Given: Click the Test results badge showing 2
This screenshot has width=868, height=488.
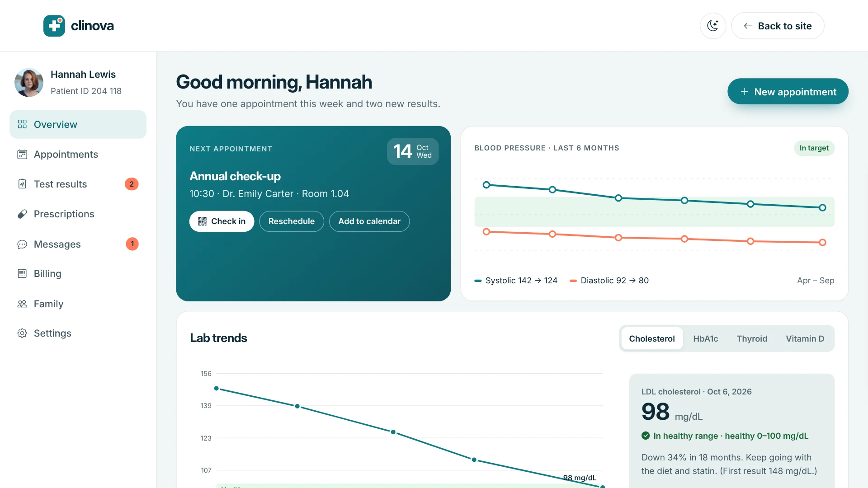Looking at the screenshot, I should 132,184.
